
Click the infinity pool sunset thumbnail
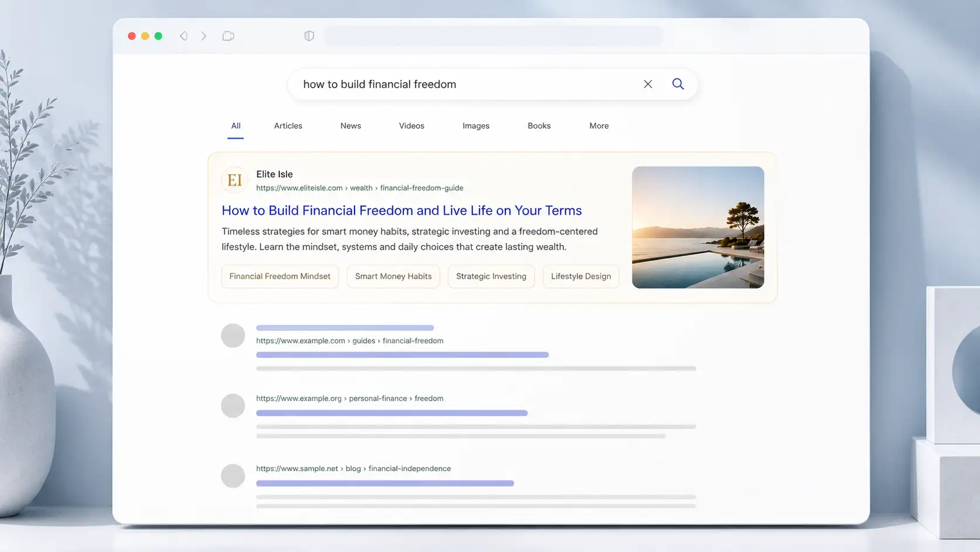698,227
